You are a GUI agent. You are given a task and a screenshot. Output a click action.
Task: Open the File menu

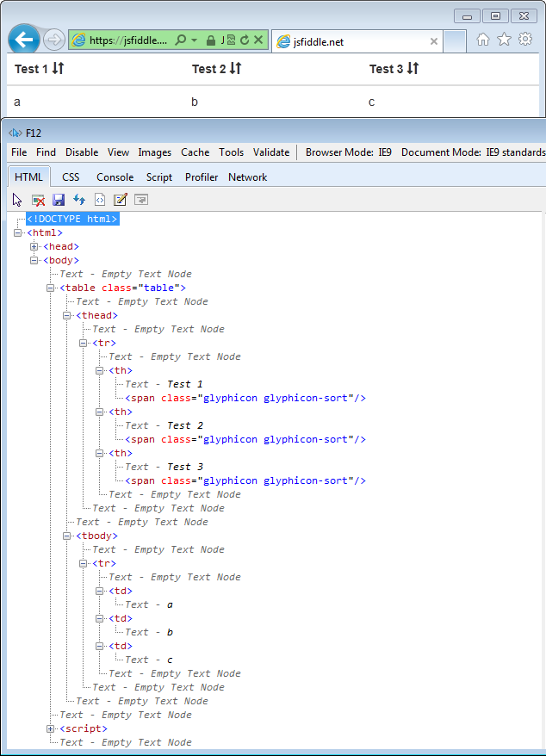pyautogui.click(x=19, y=152)
